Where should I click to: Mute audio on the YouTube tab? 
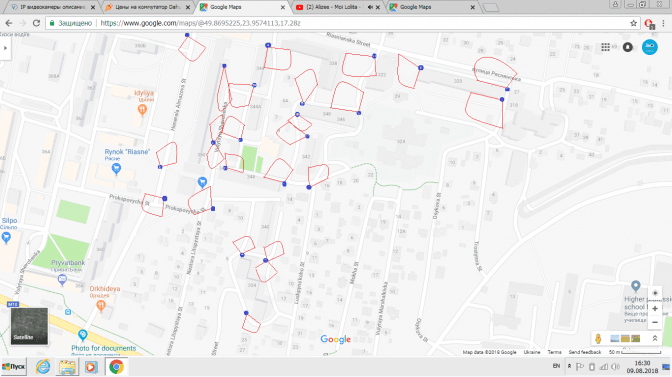[370, 7]
